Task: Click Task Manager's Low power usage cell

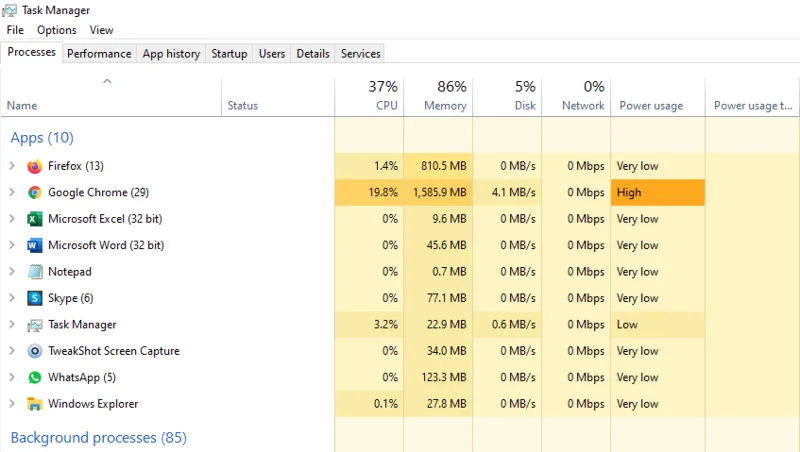Action: (658, 324)
